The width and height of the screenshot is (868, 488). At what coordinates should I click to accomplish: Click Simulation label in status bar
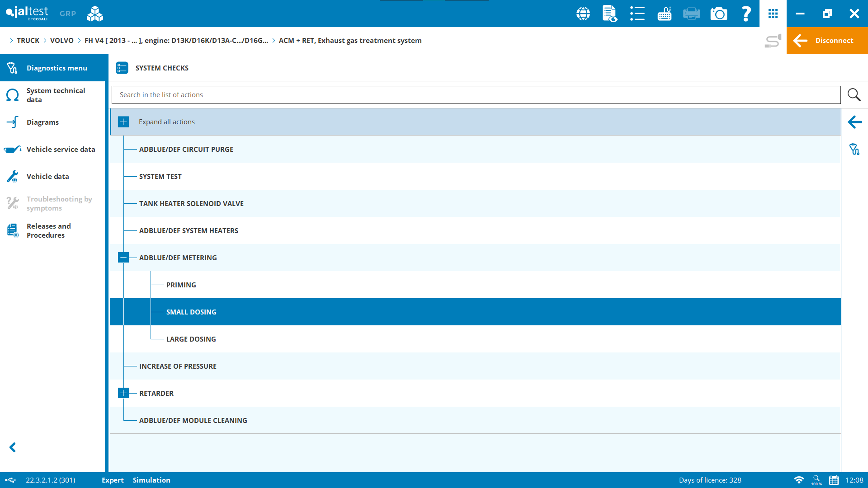[151, 480]
